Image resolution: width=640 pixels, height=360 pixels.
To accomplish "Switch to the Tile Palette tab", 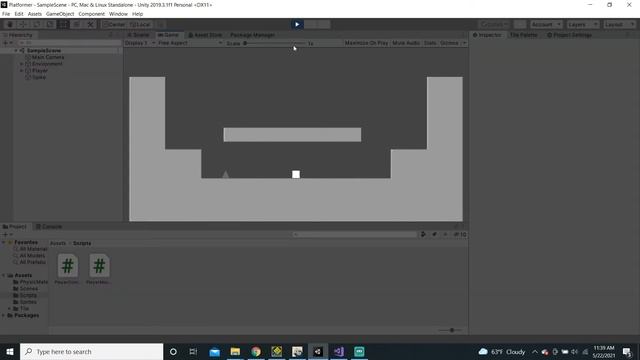I will [524, 35].
